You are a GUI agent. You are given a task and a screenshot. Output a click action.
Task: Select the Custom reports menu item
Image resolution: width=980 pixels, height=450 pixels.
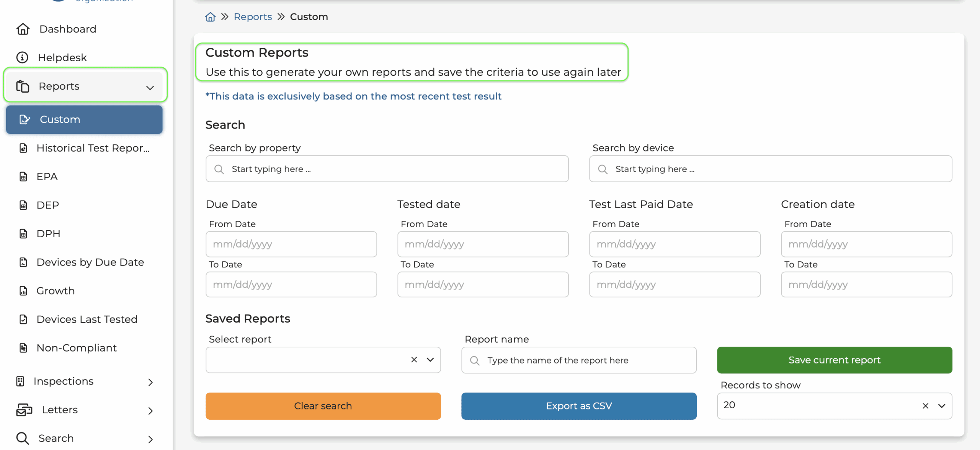click(x=84, y=119)
